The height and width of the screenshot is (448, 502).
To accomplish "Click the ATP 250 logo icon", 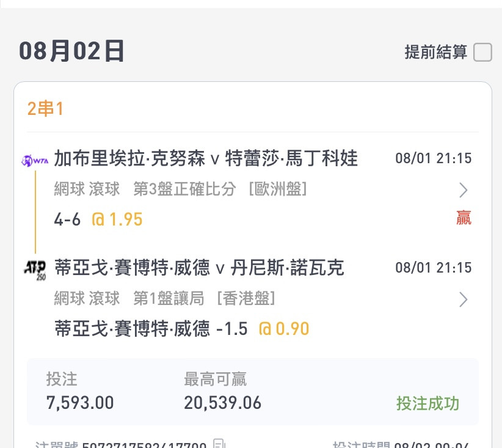I will (34, 269).
